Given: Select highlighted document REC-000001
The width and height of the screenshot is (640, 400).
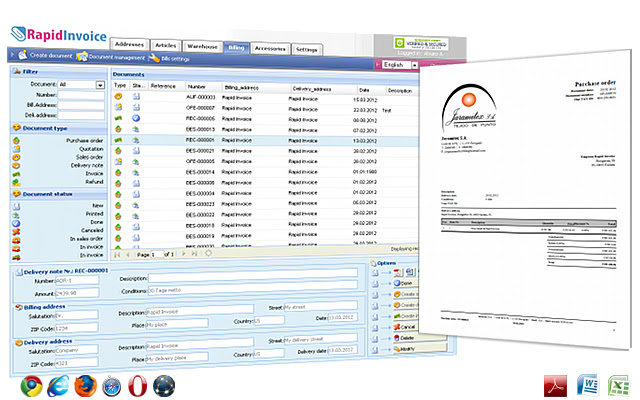Looking at the screenshot, I should coord(265,140).
